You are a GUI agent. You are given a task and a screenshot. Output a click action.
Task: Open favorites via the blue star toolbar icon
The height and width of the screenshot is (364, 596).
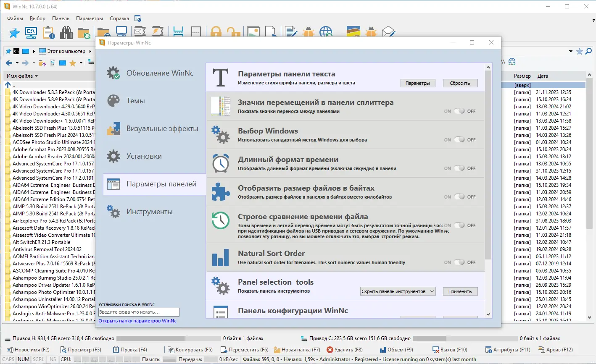pos(15,33)
